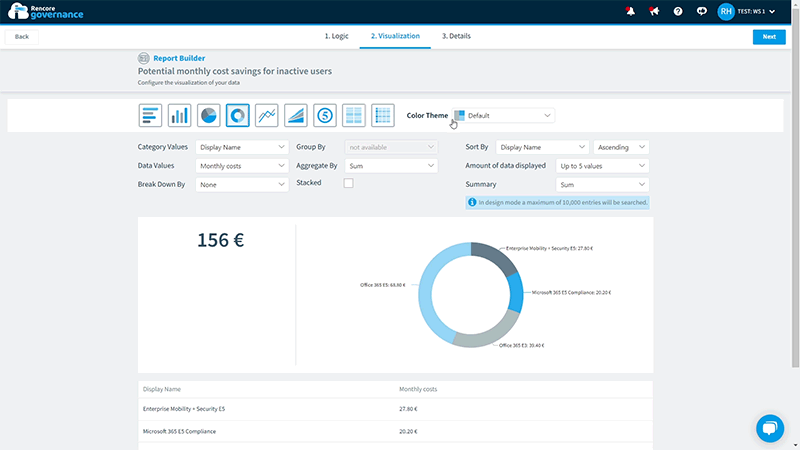The height and width of the screenshot is (450, 800).
Task: Click the 27.80 € table cell
Action: point(408,409)
